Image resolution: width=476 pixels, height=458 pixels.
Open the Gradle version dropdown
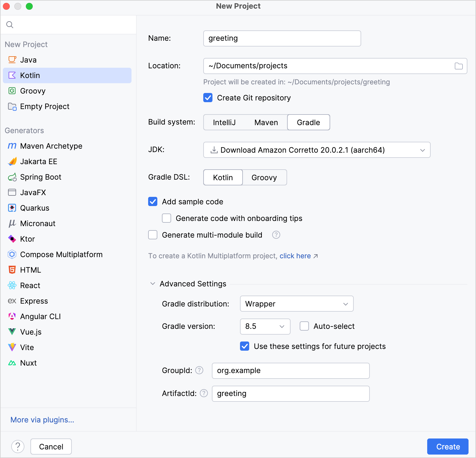[x=265, y=326]
